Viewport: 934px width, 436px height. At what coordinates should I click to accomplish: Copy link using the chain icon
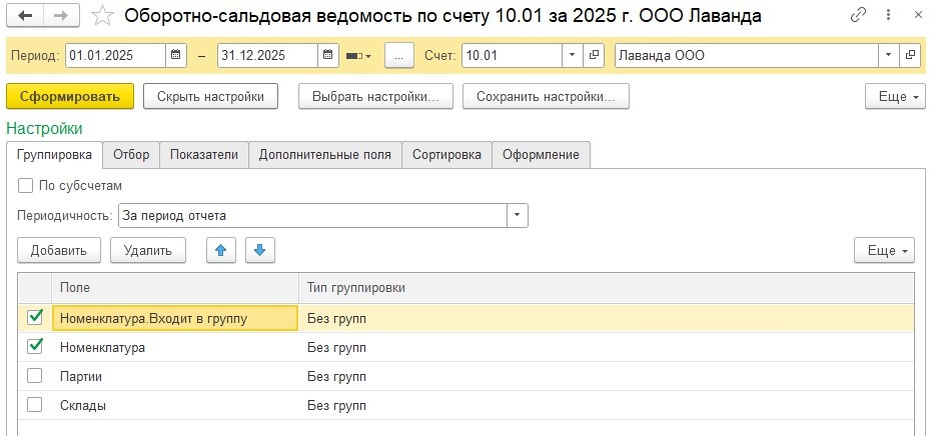coord(859,15)
